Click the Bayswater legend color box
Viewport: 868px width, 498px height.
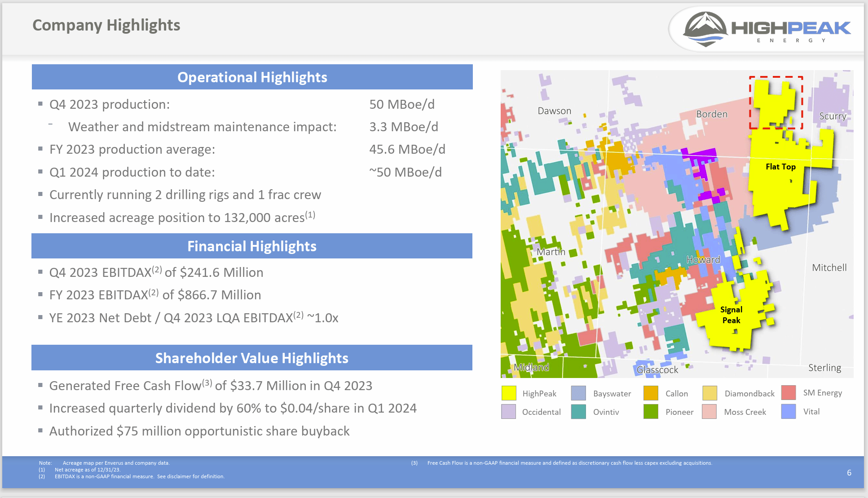pos(578,393)
